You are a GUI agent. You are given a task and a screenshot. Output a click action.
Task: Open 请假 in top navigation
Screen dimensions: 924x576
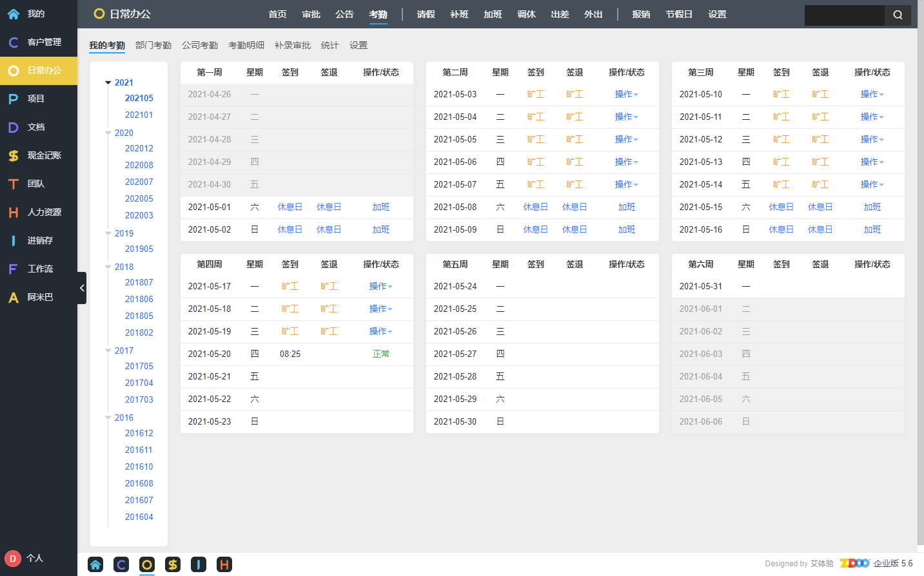[426, 14]
